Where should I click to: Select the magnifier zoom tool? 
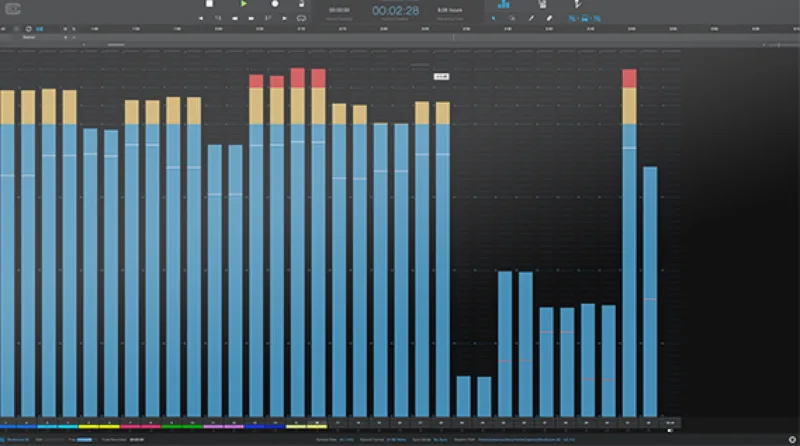tap(512, 18)
